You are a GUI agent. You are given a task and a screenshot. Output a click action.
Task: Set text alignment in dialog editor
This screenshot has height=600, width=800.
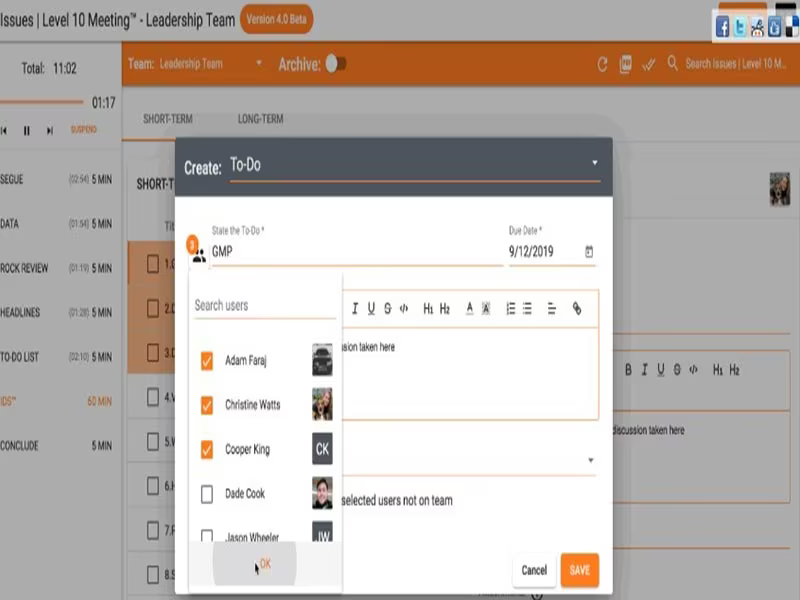coord(552,308)
